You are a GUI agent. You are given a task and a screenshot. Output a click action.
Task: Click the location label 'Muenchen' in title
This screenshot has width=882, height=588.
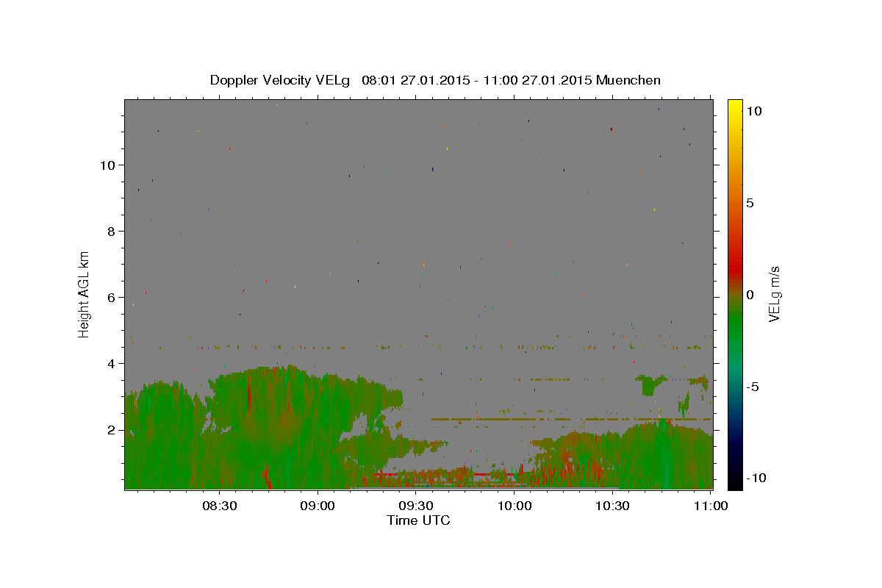click(x=628, y=80)
